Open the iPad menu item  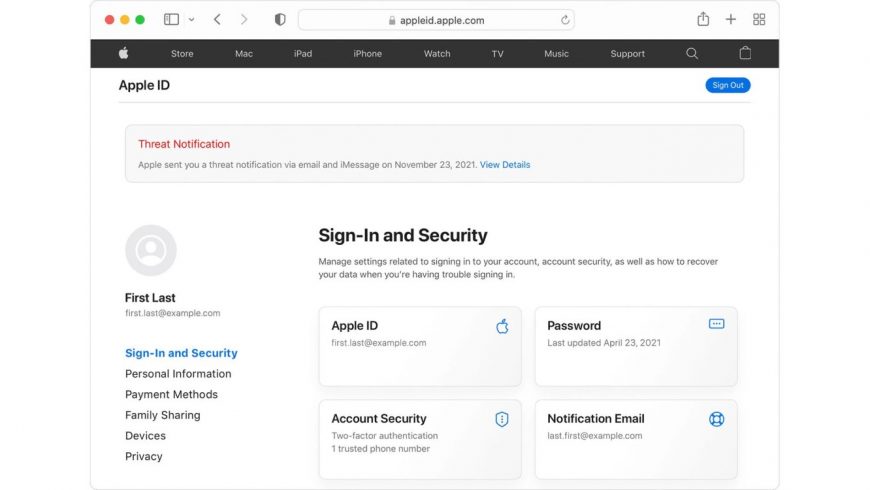(x=303, y=54)
